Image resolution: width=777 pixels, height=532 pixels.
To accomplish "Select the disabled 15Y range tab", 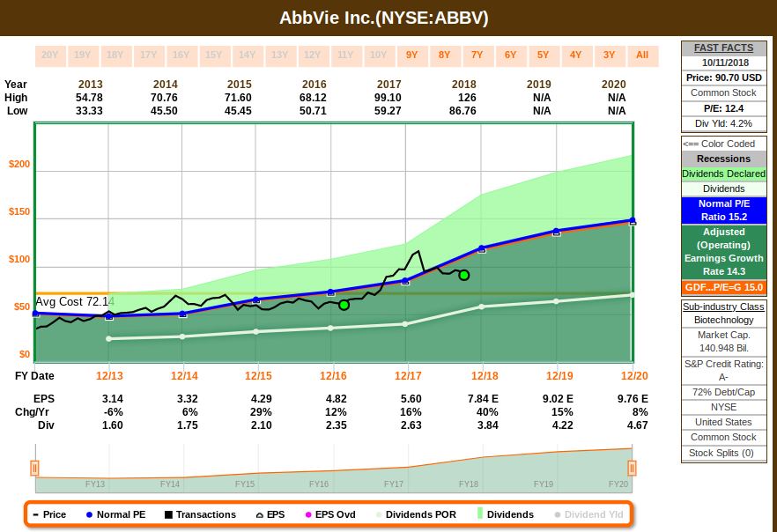I will pyautogui.click(x=214, y=55).
